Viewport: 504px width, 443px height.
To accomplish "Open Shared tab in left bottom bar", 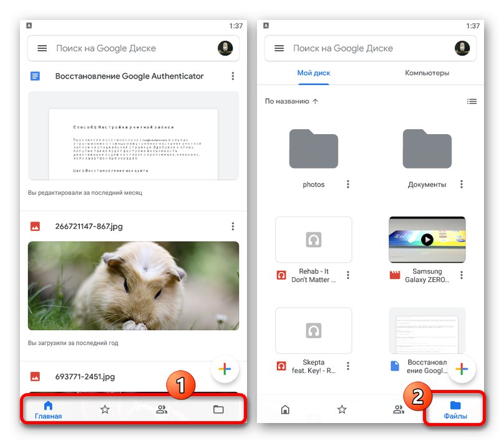I will pos(162,409).
